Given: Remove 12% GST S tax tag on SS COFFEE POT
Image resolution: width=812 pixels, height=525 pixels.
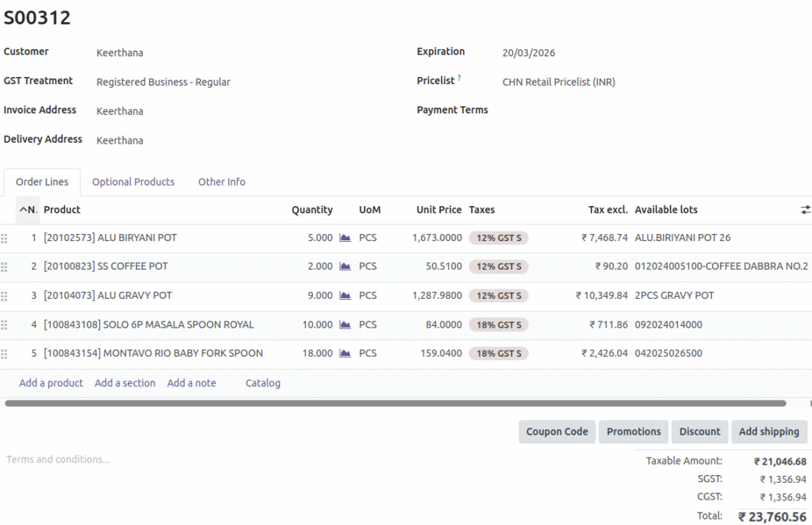Looking at the screenshot, I should pos(499,266).
